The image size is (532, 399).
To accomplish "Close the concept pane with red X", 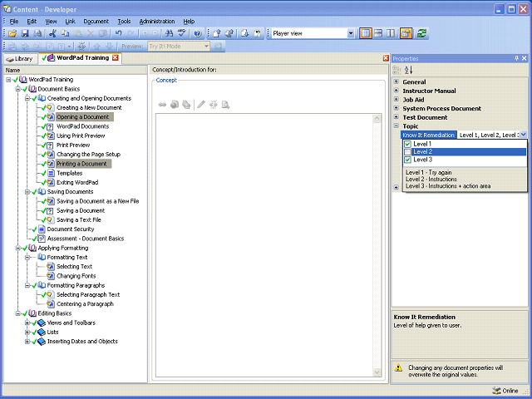I will (x=386, y=58).
